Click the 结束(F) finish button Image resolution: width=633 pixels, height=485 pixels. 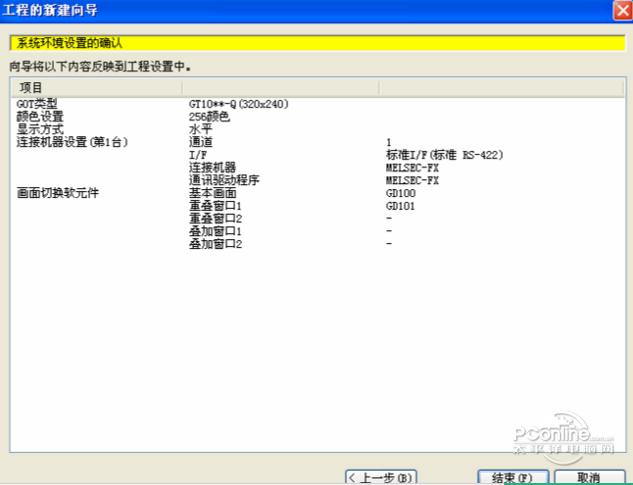[x=513, y=477]
